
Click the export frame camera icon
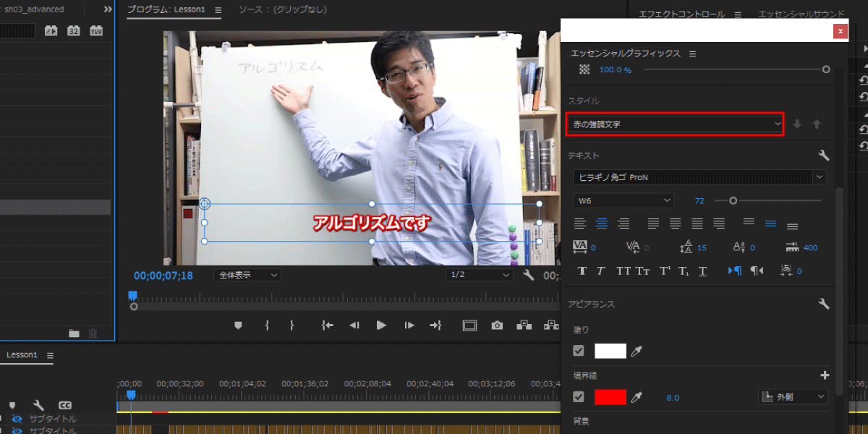point(497,325)
